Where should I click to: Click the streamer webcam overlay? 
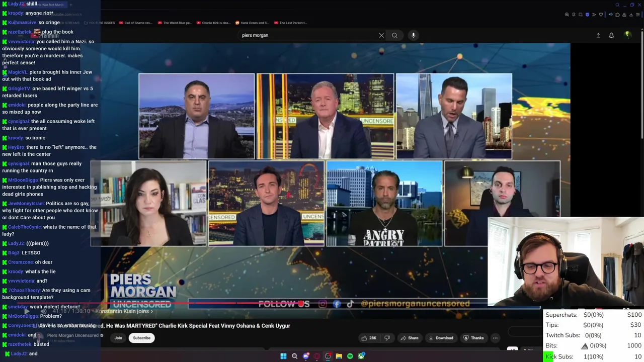click(x=566, y=261)
